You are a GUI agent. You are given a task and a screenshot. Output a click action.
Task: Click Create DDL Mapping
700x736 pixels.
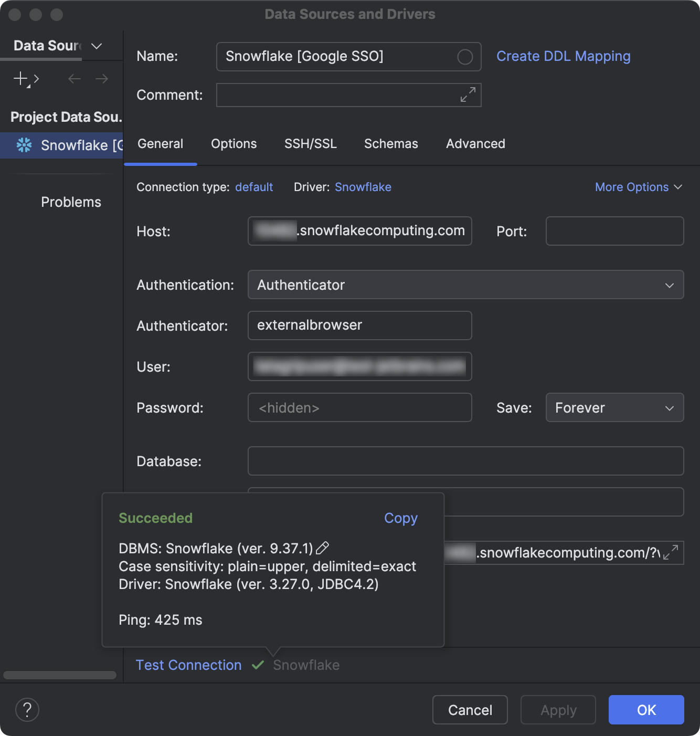click(x=564, y=56)
